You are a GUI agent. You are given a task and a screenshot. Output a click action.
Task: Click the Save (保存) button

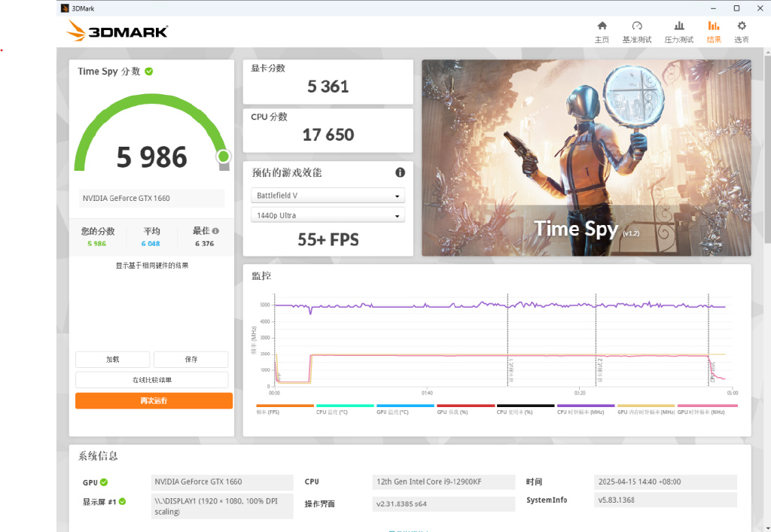191,360
